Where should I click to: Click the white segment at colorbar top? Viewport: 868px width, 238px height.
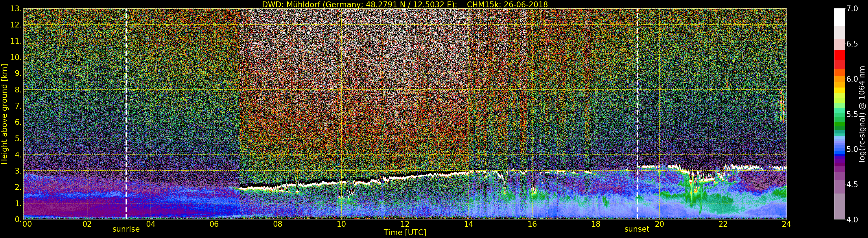click(x=839, y=17)
